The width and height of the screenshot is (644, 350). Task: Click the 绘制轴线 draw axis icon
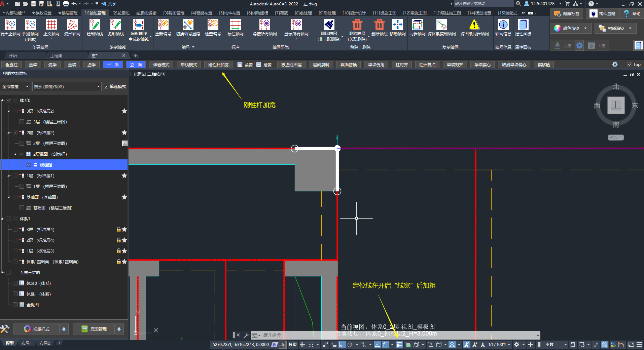[x=95, y=25]
